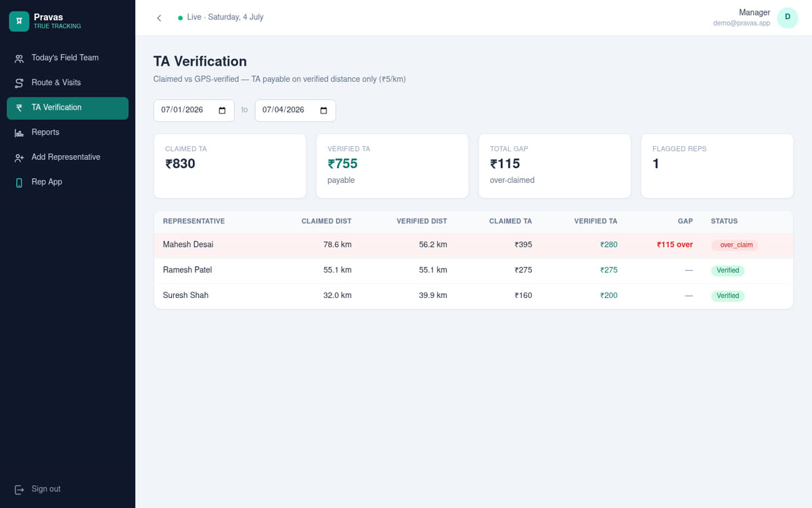Screen dimensions: 812x508
Task: Open the calendar picker on the end date
Action: click(323, 110)
